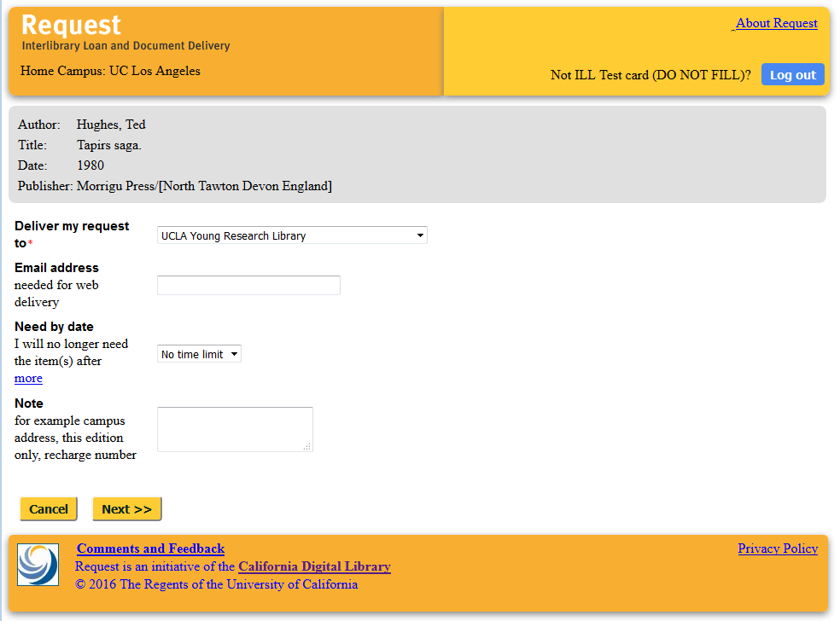Click the Note textarea resize grip
Image resolution: width=840 pixels, height=621 pixels.
pos(307,446)
